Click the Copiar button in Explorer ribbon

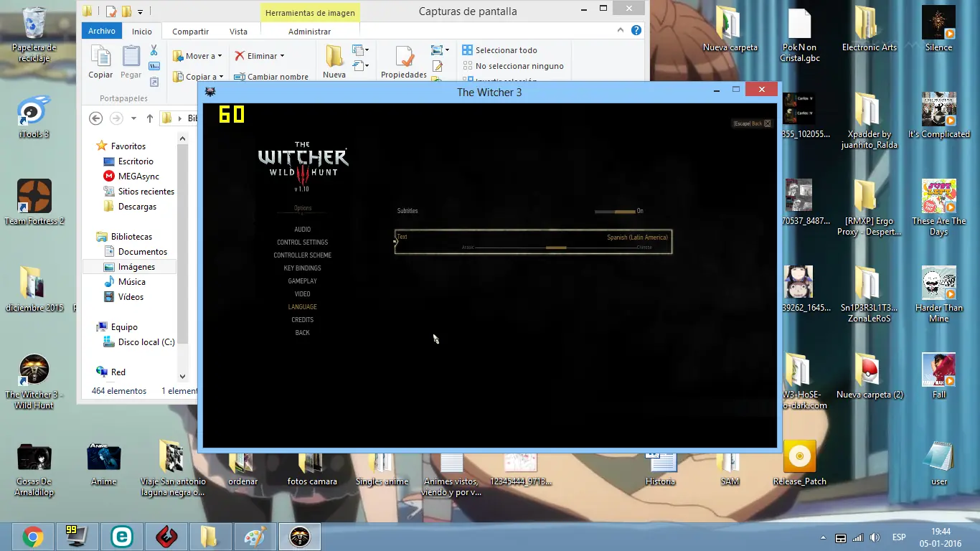[x=100, y=62]
